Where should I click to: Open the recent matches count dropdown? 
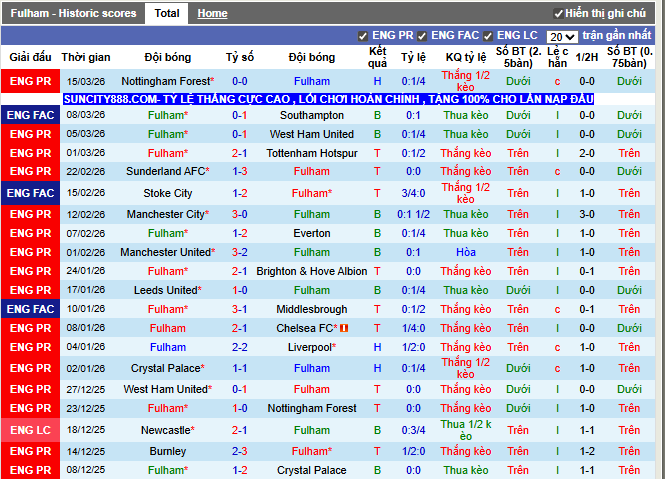tap(562, 36)
